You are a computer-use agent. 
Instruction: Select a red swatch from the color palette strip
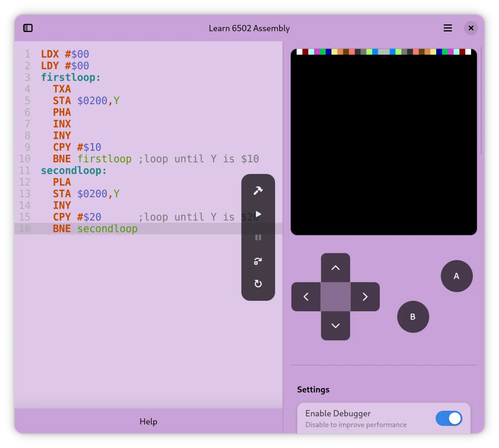click(305, 52)
